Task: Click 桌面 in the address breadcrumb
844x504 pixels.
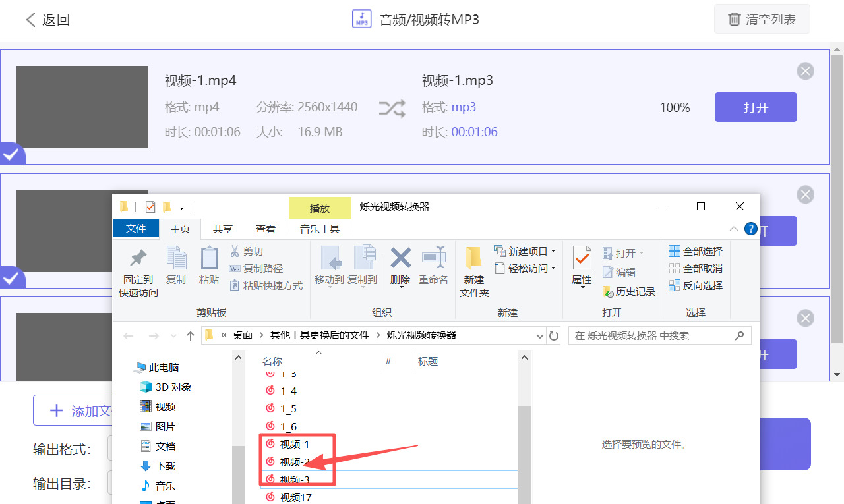Action: tap(243, 335)
